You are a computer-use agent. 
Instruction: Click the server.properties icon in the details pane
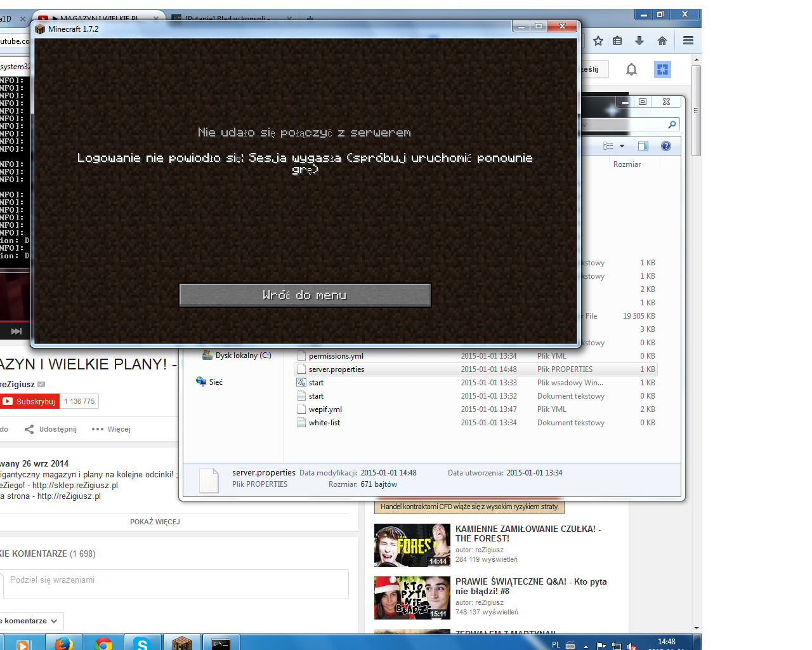(x=209, y=480)
